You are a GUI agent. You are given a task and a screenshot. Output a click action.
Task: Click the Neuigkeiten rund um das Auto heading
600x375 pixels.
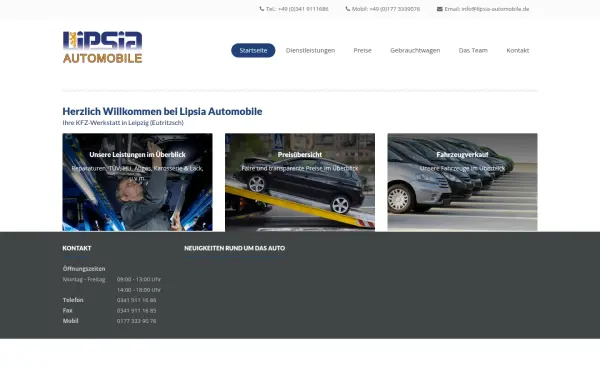coord(235,248)
